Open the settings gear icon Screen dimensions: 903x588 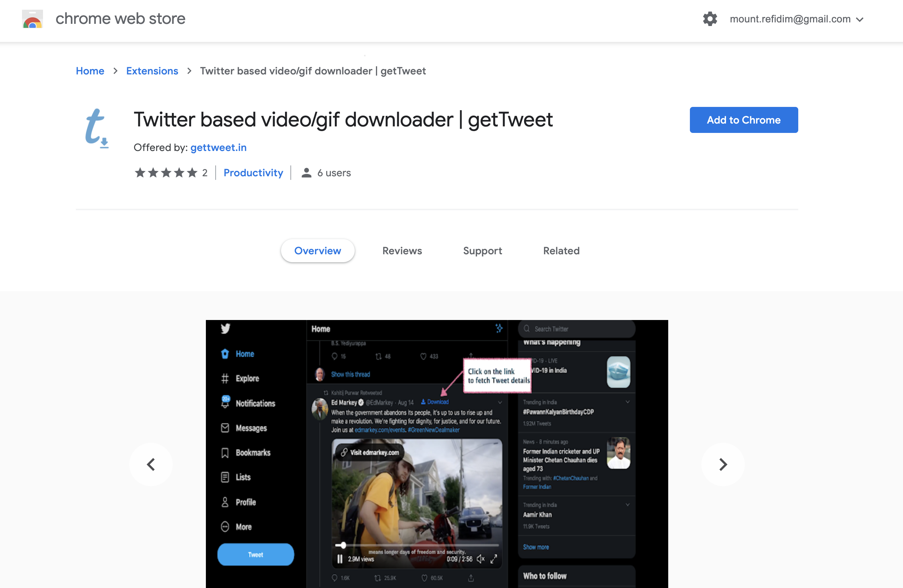pos(710,18)
